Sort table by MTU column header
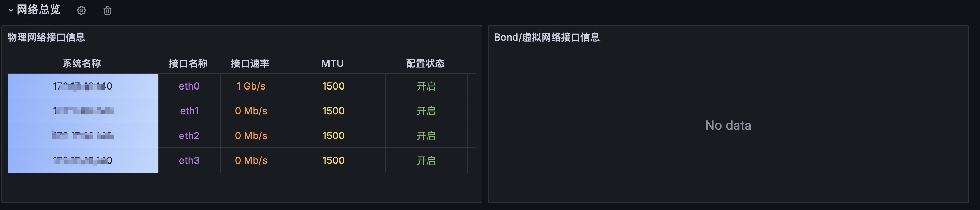The image size is (980, 210). 333,63
